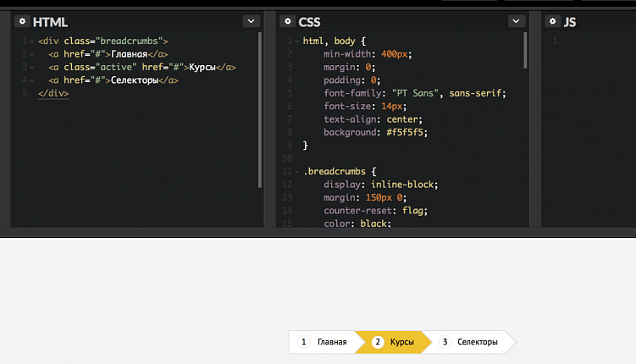Open the HTML panel settings gear
Viewport: 636px width, 364px height.
(x=21, y=21)
